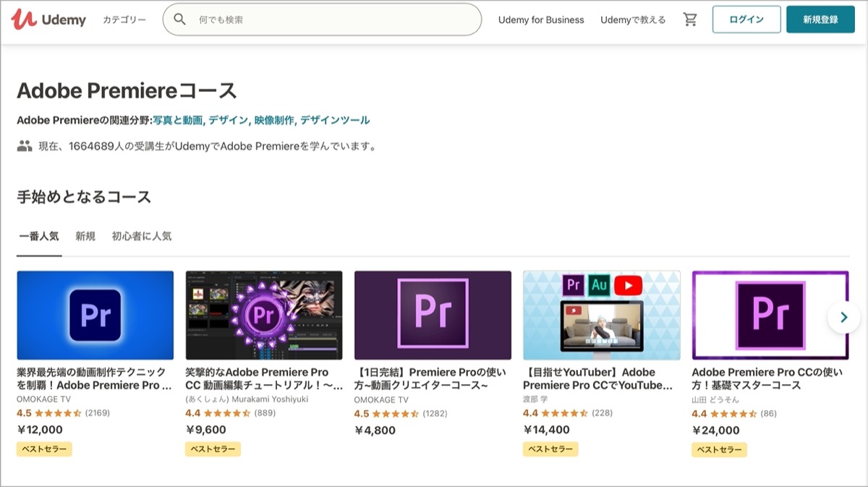Click the ¥9,600 price
This screenshot has width=868, height=487.
point(206,430)
